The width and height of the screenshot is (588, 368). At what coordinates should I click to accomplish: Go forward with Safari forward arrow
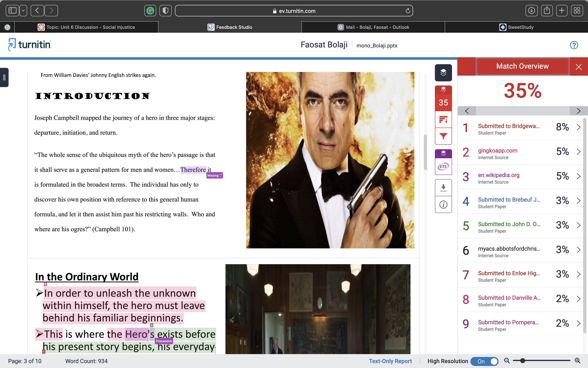pos(51,11)
